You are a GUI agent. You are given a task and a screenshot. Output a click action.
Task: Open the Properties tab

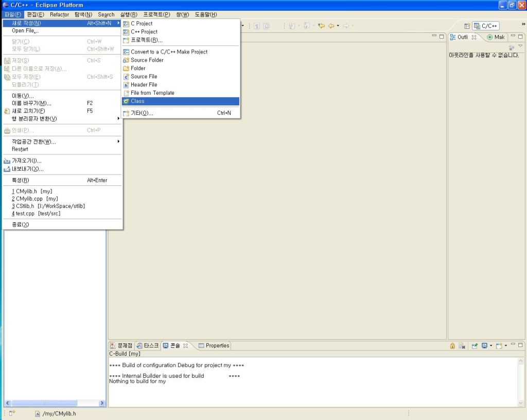coord(214,345)
